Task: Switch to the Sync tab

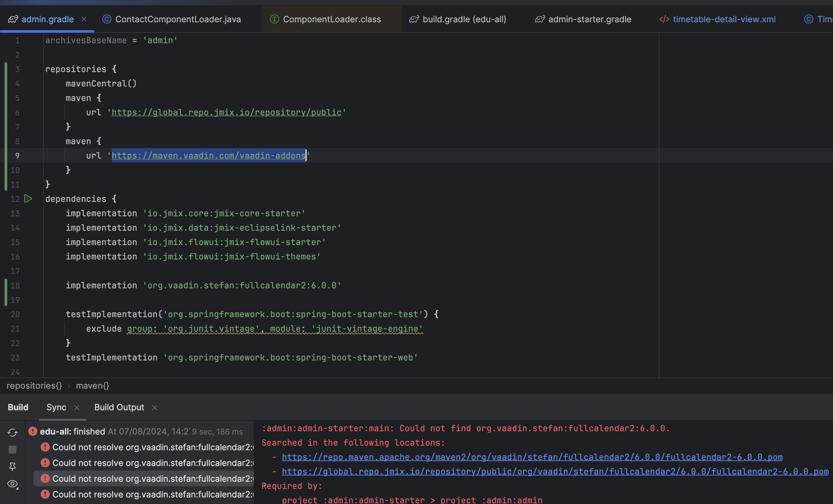Action: pos(56,407)
